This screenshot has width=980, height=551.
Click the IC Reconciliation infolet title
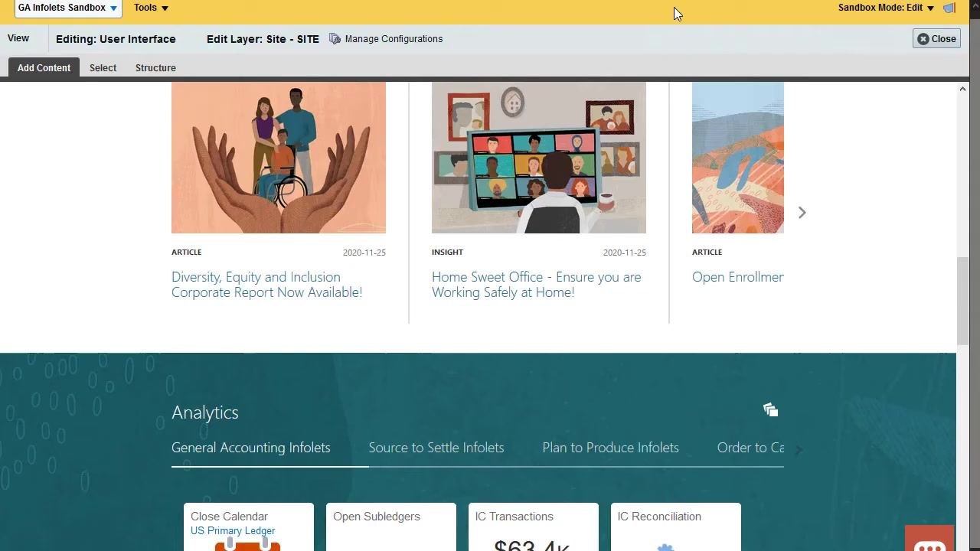[x=659, y=517]
